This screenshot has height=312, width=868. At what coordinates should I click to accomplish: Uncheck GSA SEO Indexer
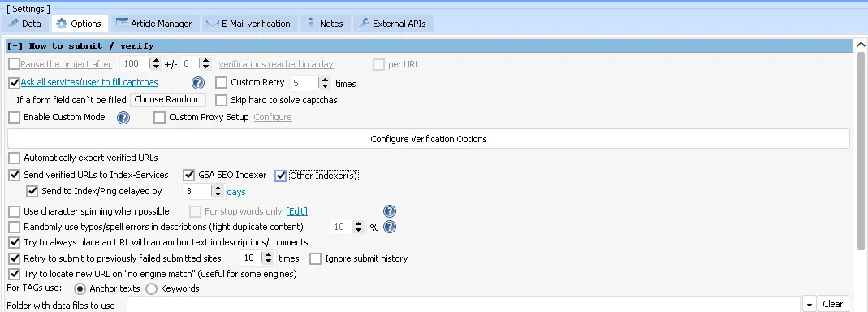[189, 175]
